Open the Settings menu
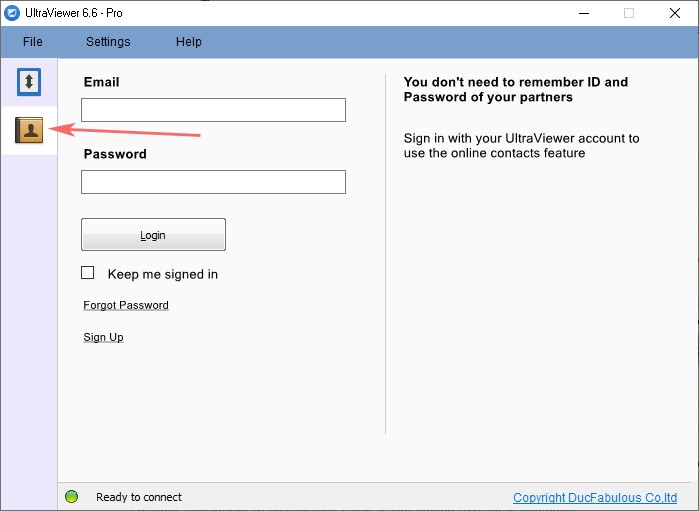 pos(108,42)
